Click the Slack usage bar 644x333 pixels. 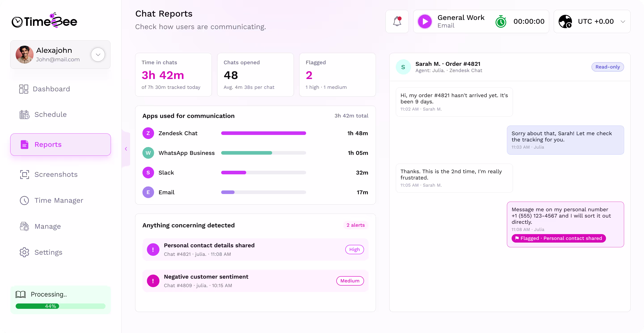pyautogui.click(x=263, y=173)
